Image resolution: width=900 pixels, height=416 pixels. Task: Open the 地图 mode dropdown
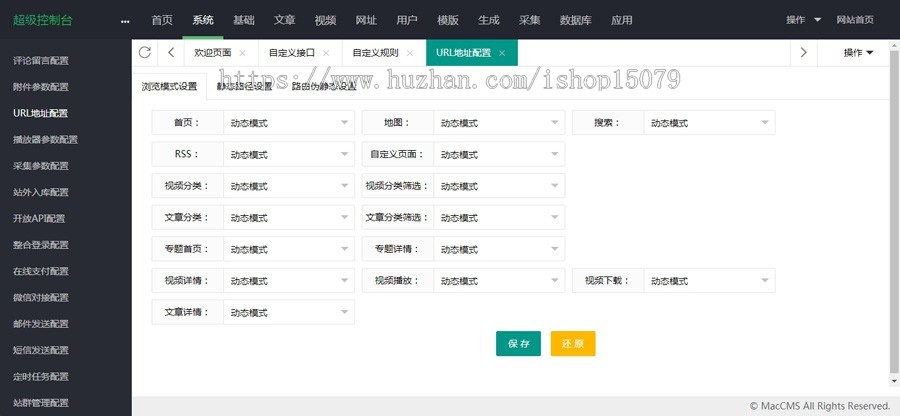point(499,123)
